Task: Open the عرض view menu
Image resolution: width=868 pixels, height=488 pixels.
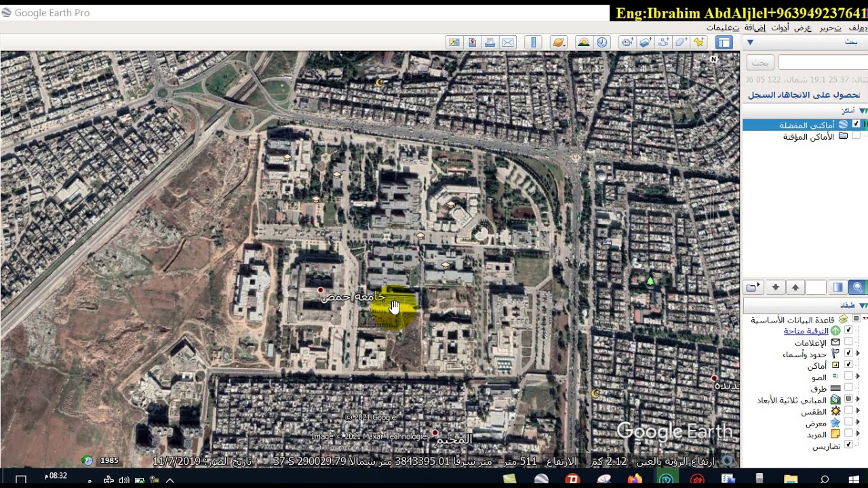Action: pos(803,27)
